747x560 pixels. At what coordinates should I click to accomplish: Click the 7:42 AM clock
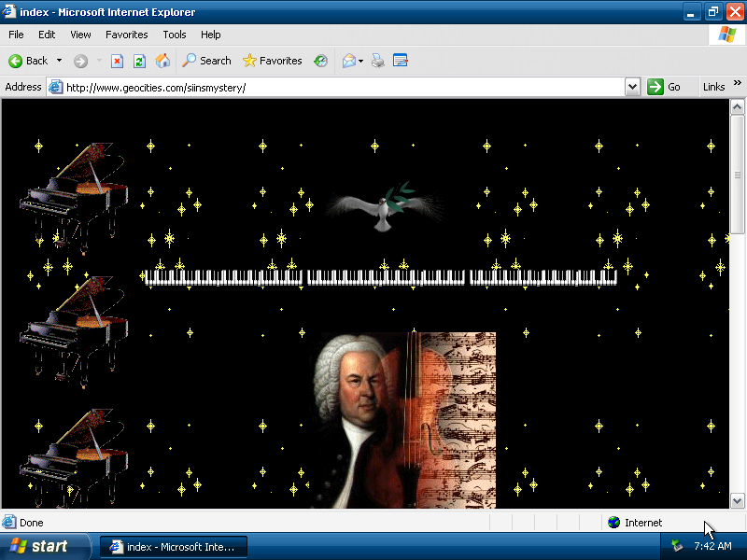[x=712, y=546]
